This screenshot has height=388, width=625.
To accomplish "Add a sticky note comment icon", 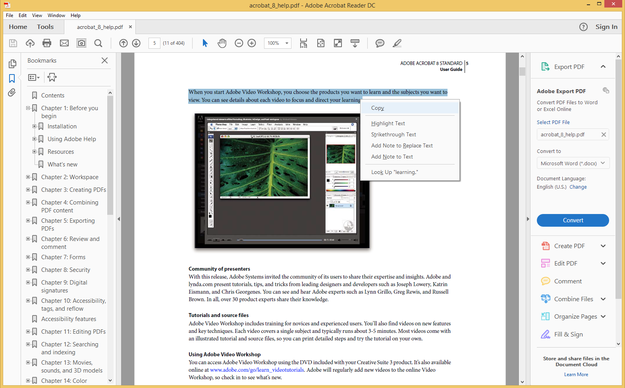I will (380, 43).
